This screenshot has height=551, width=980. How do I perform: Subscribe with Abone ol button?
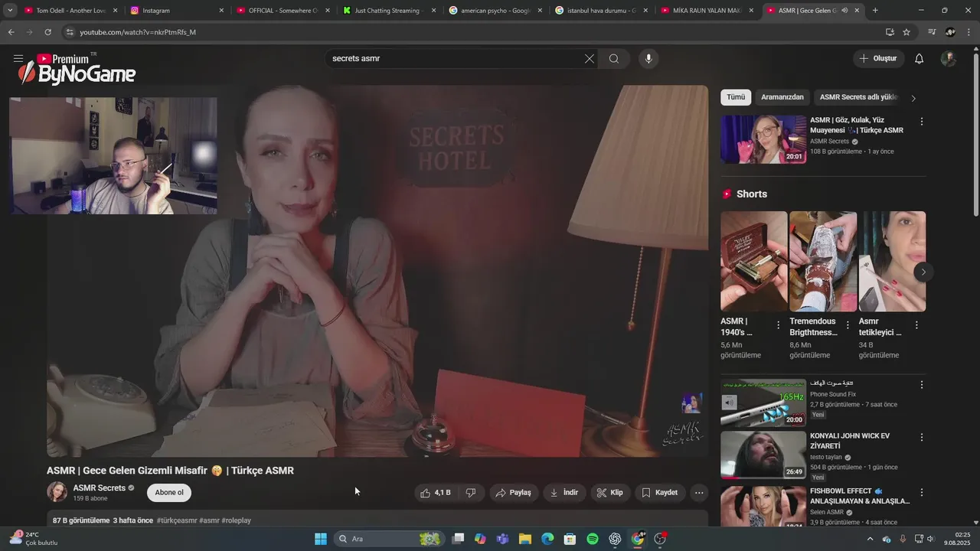coord(169,493)
